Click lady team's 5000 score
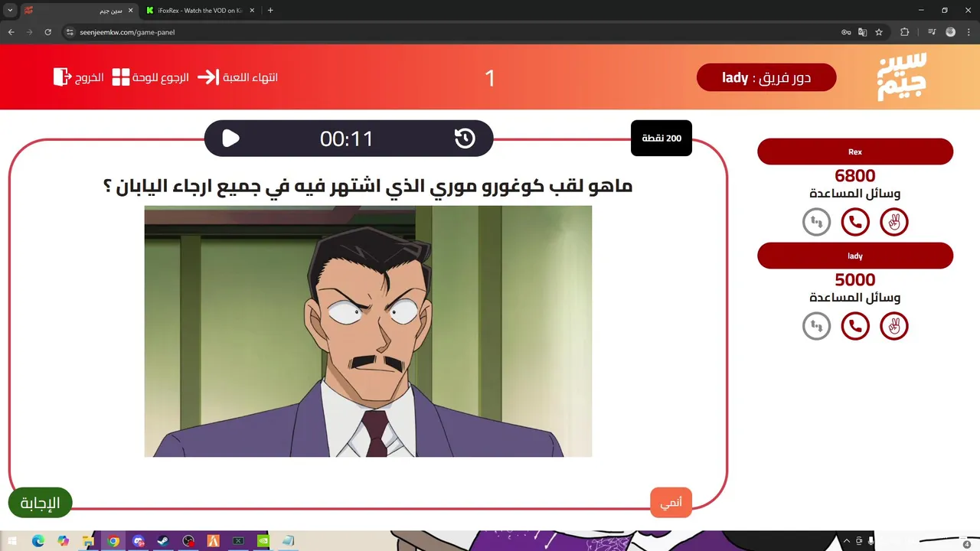 click(x=855, y=280)
